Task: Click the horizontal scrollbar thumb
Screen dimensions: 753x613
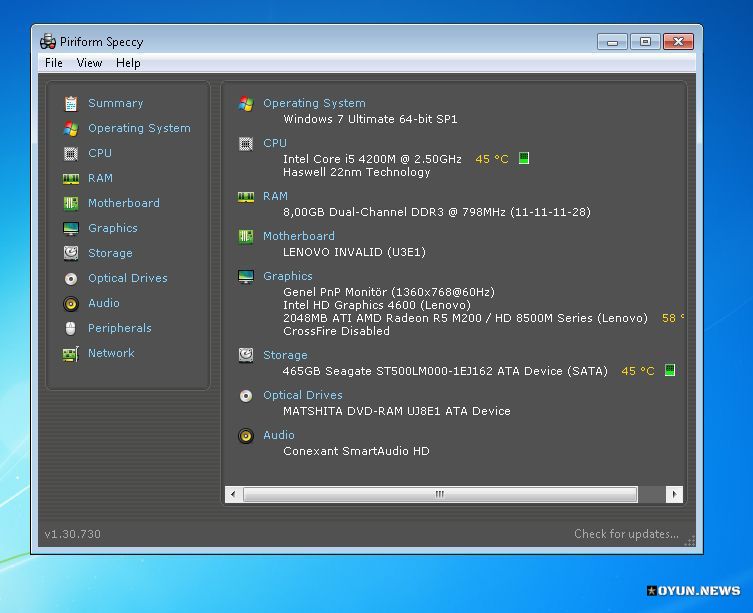Action: [440, 494]
